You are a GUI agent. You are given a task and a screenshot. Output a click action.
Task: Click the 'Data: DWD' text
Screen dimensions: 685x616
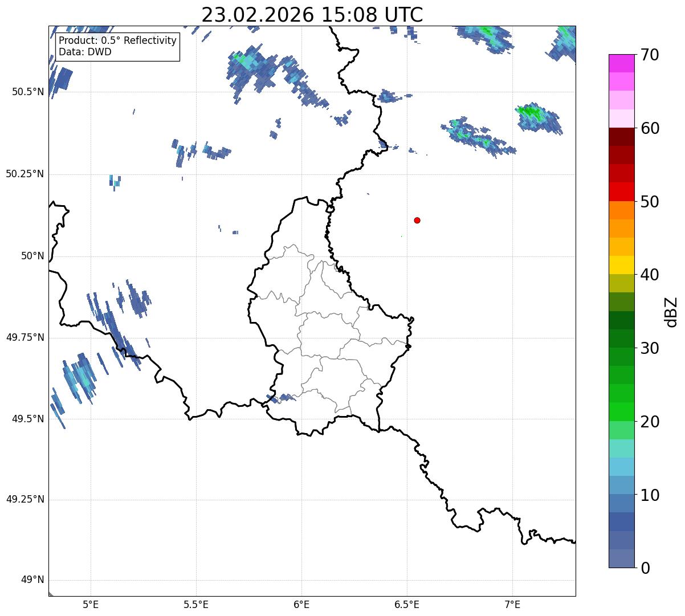point(85,52)
